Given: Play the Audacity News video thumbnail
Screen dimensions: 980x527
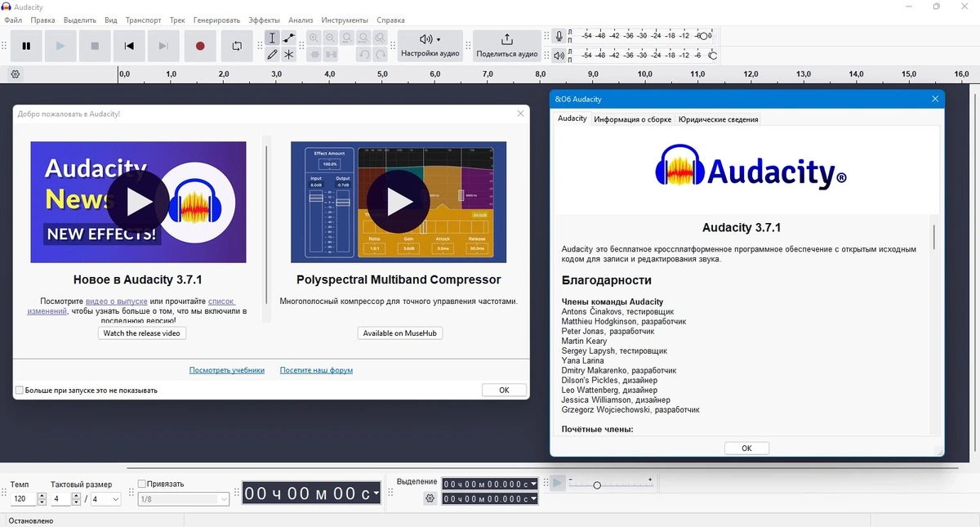Looking at the screenshot, I should [138, 202].
